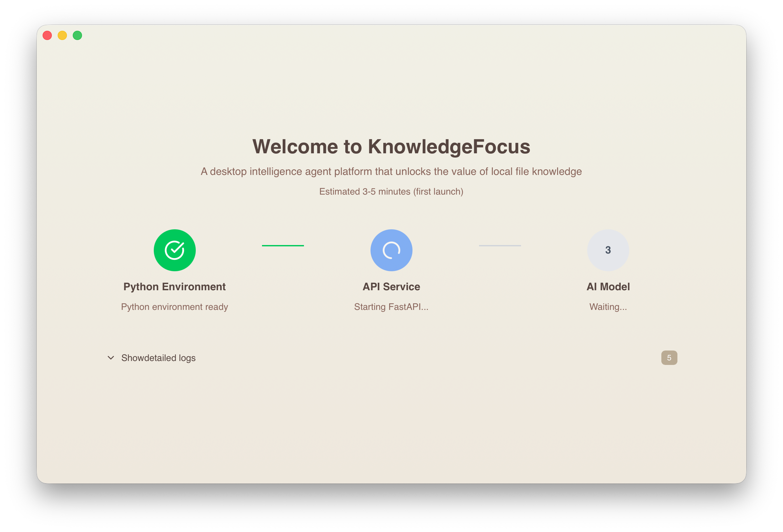Click the desktop intelligence agent subtitle
This screenshot has width=783, height=532.
[391, 171]
